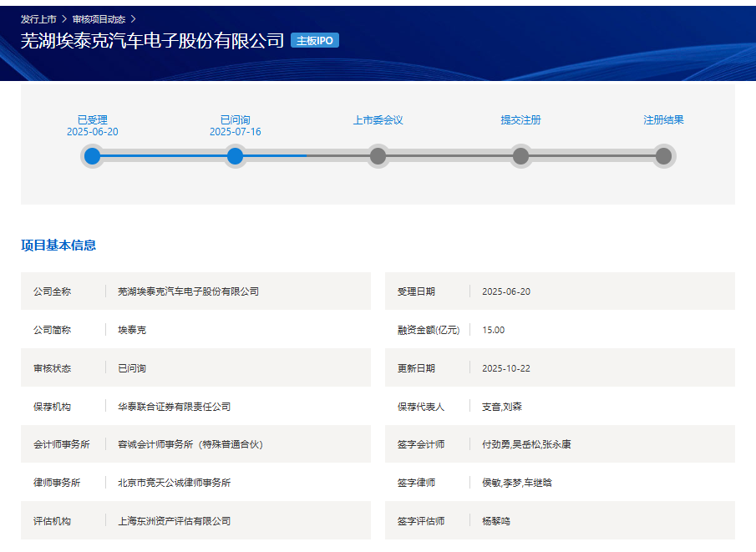Click the 已受理 timeline stage node
The image size is (756, 552).
(92, 155)
